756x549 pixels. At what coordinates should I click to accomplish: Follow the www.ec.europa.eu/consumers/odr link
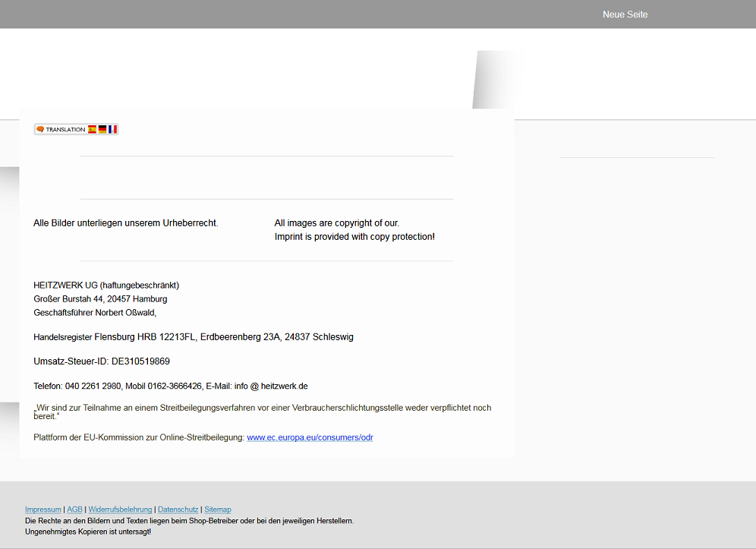pyautogui.click(x=310, y=437)
